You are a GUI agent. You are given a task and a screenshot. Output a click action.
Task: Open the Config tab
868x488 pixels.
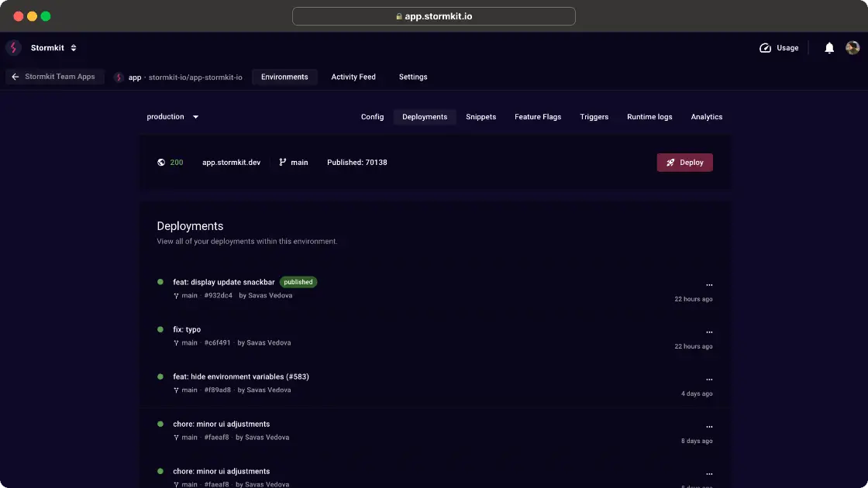point(372,117)
